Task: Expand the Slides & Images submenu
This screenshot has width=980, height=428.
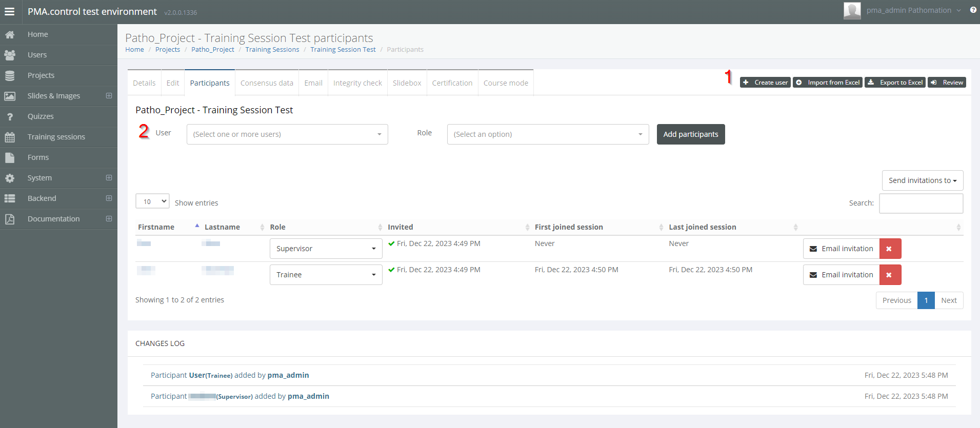Action: click(109, 96)
